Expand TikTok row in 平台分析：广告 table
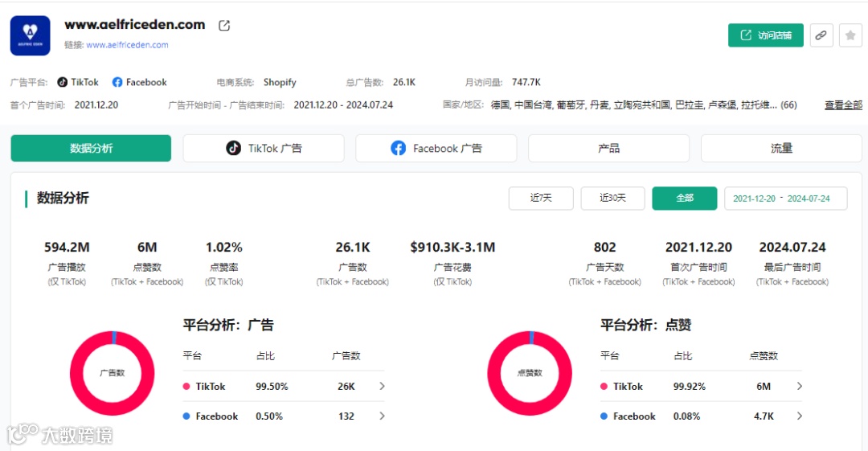 382,386
